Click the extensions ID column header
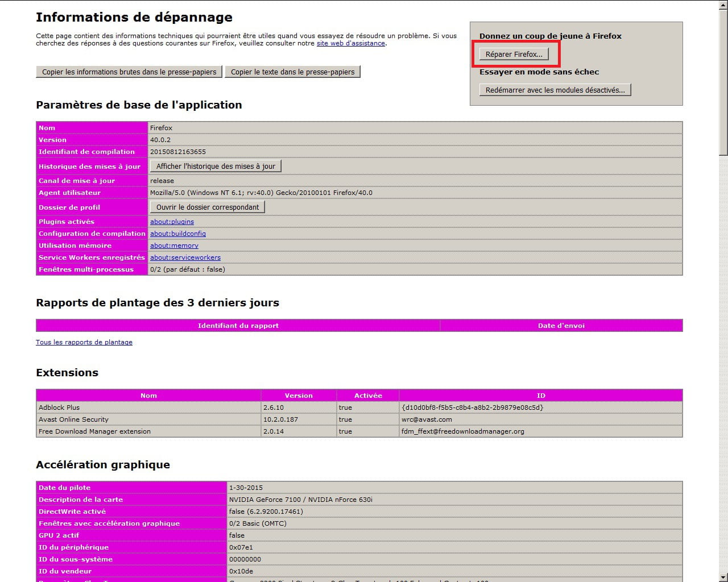The width and height of the screenshot is (728, 582). 540,396
